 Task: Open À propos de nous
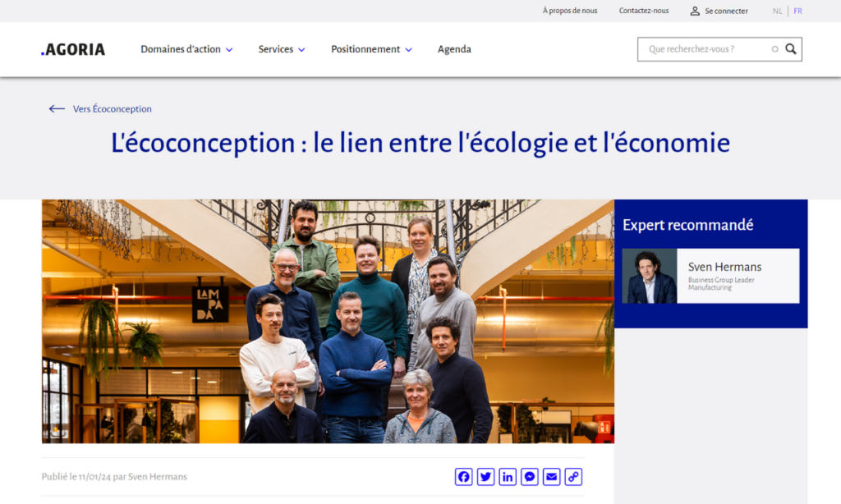570,11
